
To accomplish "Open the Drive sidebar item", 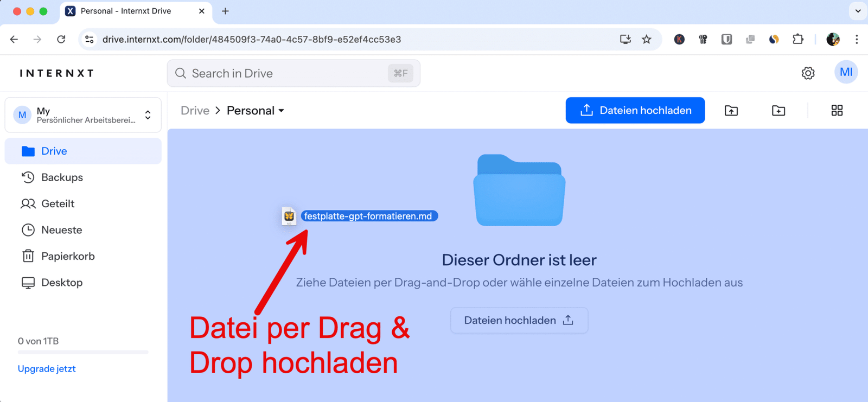I will point(83,151).
